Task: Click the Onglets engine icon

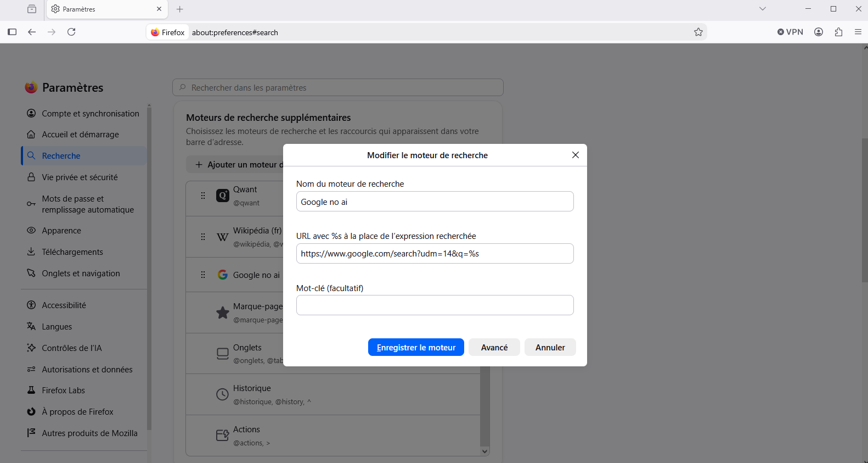Action: click(223, 354)
